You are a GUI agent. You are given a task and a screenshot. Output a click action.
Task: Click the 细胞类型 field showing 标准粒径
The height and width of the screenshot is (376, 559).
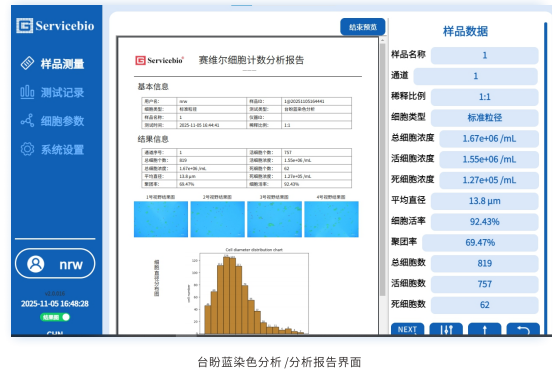[x=484, y=118]
